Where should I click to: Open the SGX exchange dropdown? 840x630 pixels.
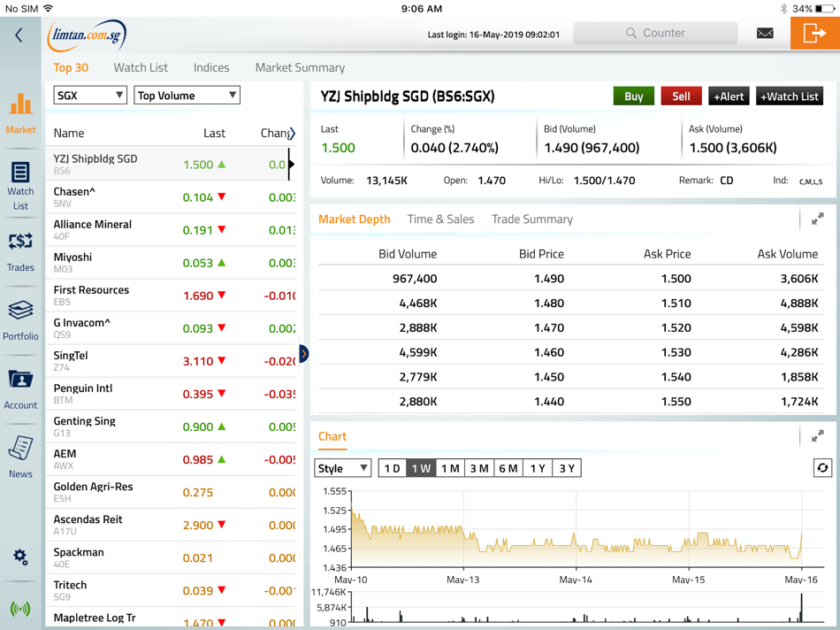click(90, 96)
